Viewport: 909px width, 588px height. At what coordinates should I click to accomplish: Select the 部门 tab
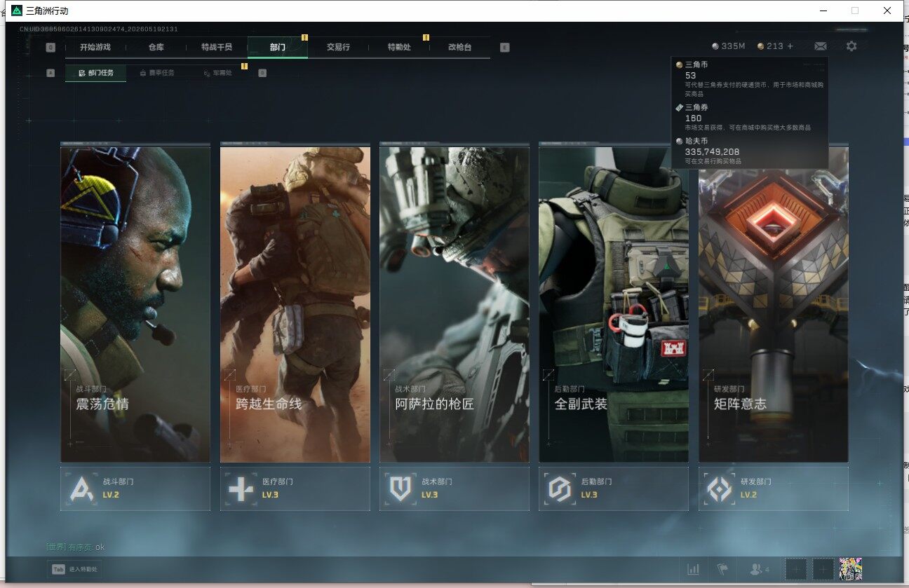[x=278, y=47]
